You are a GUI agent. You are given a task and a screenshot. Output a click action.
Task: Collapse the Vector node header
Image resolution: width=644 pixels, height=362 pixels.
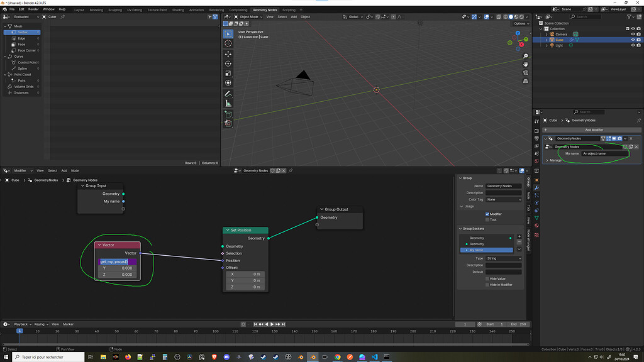99,245
